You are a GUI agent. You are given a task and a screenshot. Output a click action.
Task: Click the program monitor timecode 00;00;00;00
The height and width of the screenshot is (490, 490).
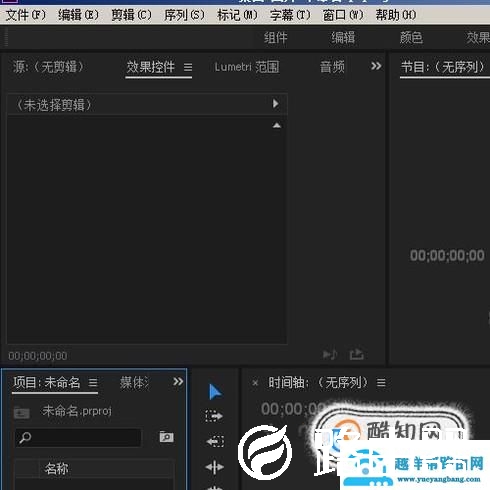pyautogui.click(x=447, y=256)
